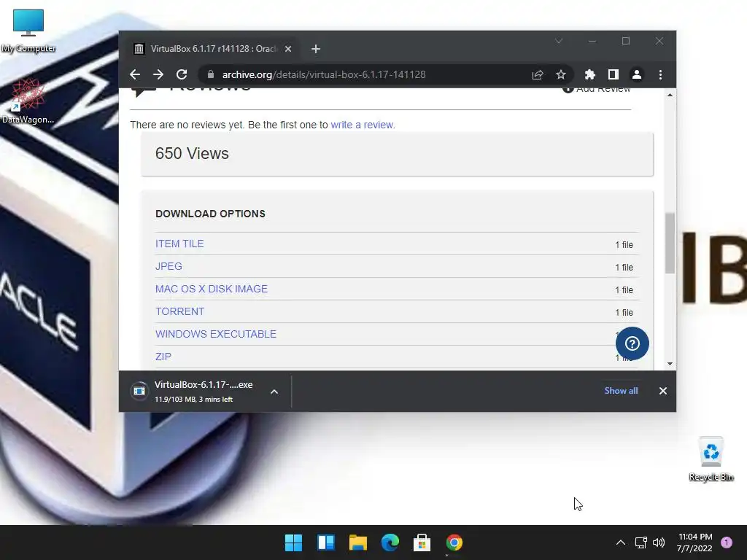This screenshot has width=747, height=560.
Task: Open network status tray icon
Action: point(640,542)
